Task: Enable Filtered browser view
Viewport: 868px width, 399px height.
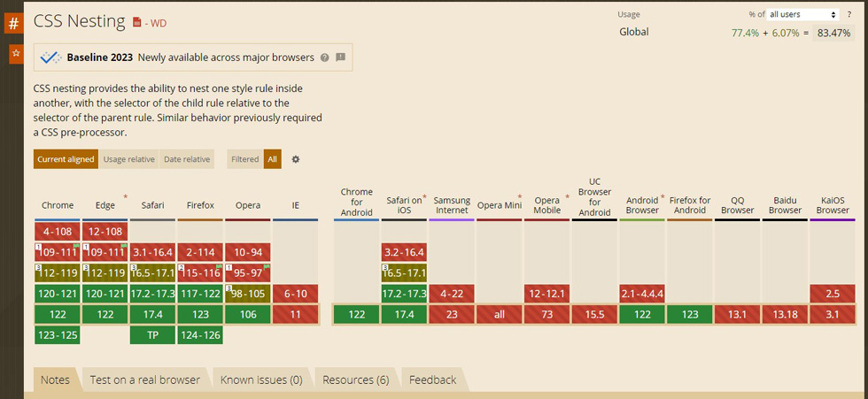Action: click(x=245, y=159)
